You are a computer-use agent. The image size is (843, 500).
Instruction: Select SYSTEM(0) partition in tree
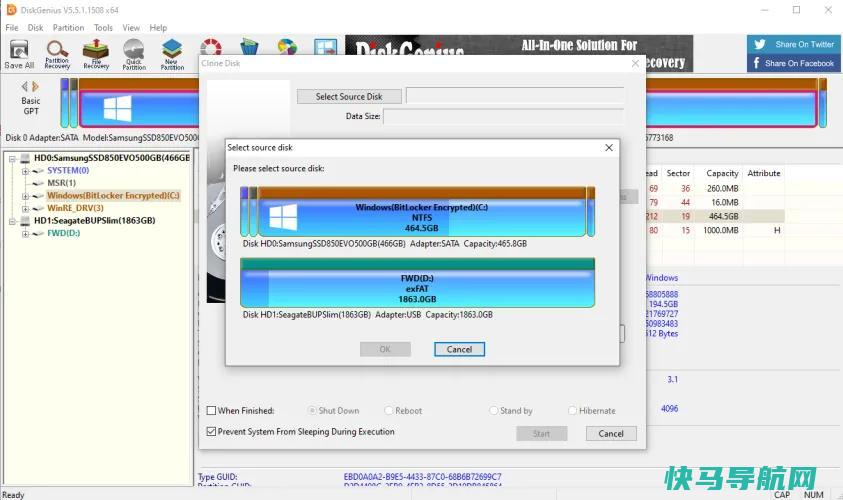coord(68,170)
